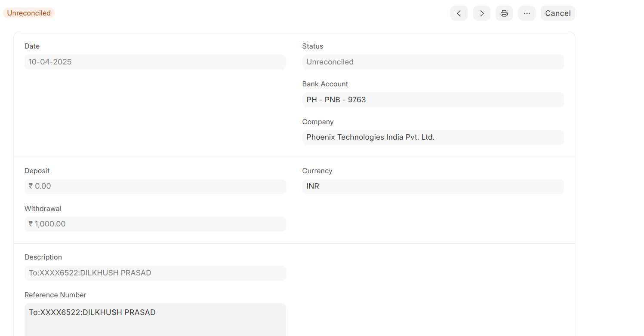Click the Status field showing Unreconciled
Viewport: 644px width, 336px height.
tap(432, 62)
